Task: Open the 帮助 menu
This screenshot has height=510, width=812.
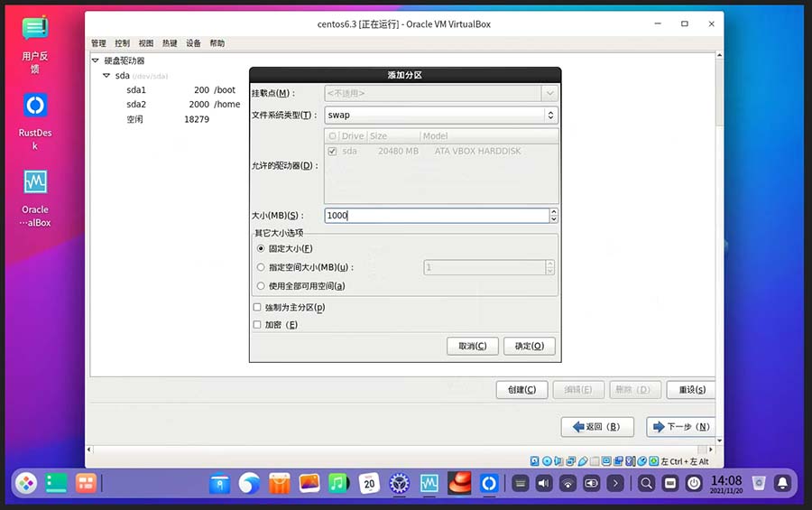Action: click(217, 43)
